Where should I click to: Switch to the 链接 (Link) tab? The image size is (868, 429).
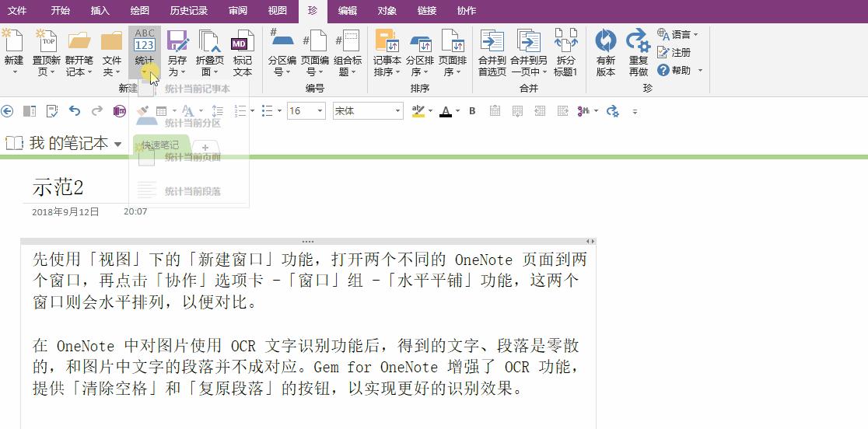pos(426,11)
